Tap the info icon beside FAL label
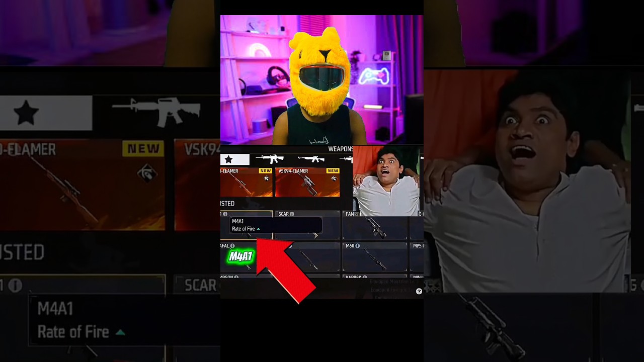The image size is (644, 362). pos(232,246)
